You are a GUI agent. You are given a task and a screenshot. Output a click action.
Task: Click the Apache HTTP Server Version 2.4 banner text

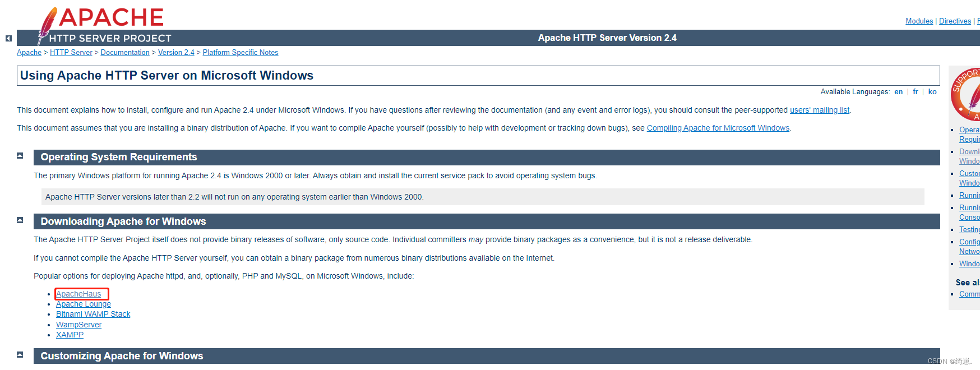(x=607, y=38)
